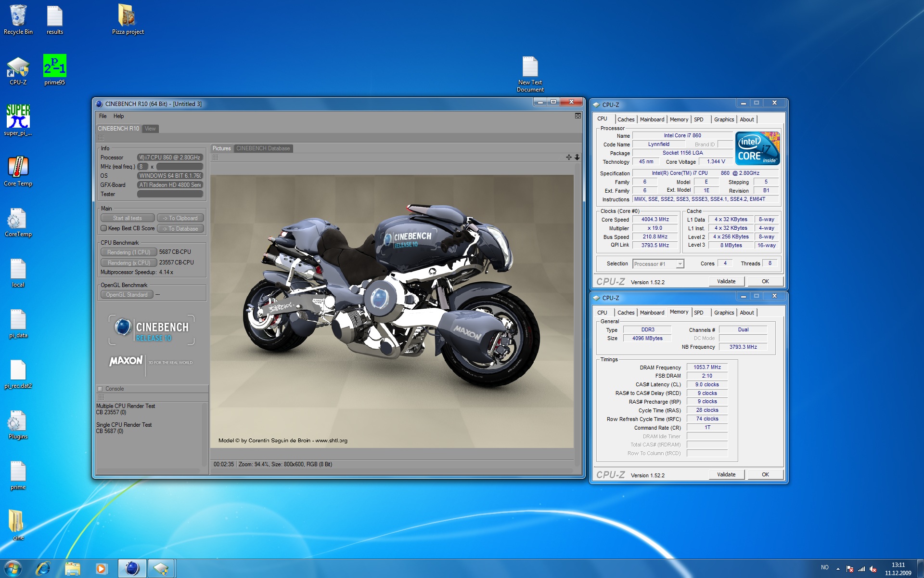Select the pi_data file icon
The height and width of the screenshot is (578, 924).
click(18, 323)
